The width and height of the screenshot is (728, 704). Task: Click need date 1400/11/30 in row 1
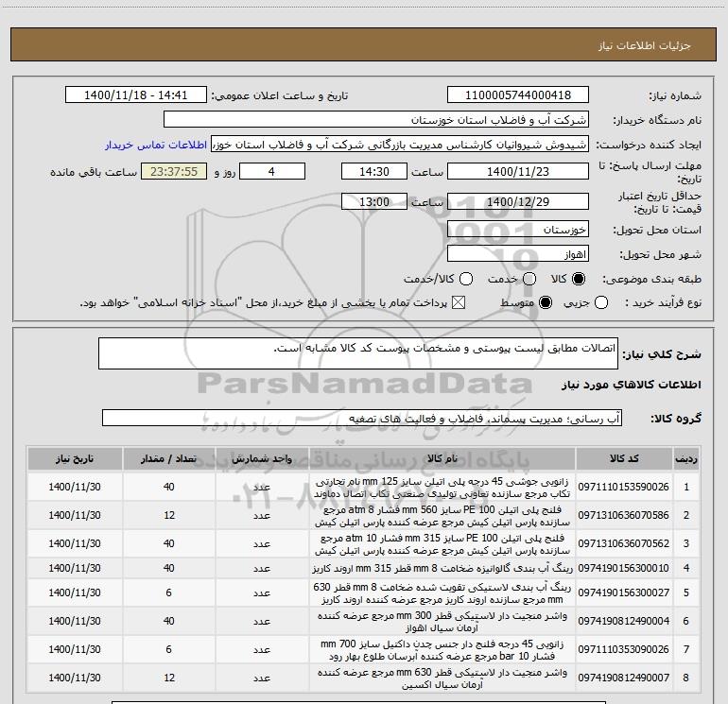click(x=75, y=487)
